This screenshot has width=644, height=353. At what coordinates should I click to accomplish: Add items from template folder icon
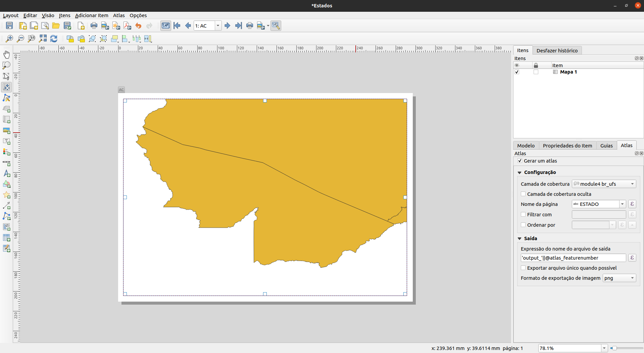click(56, 26)
